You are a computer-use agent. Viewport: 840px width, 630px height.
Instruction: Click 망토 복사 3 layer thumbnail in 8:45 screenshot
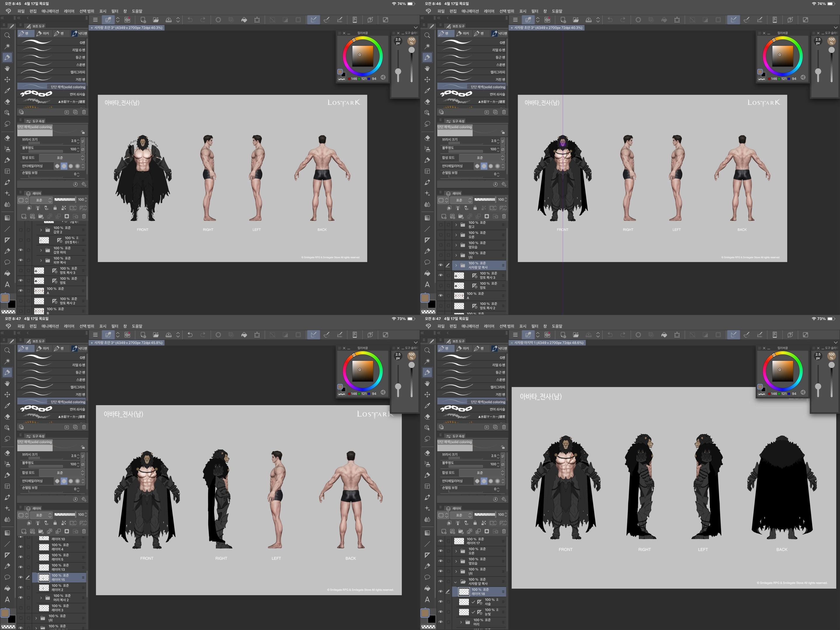[39, 271]
